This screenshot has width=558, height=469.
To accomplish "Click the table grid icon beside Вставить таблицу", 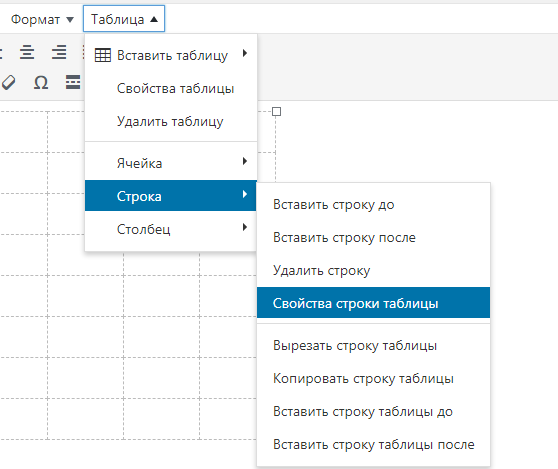I will 103,55.
